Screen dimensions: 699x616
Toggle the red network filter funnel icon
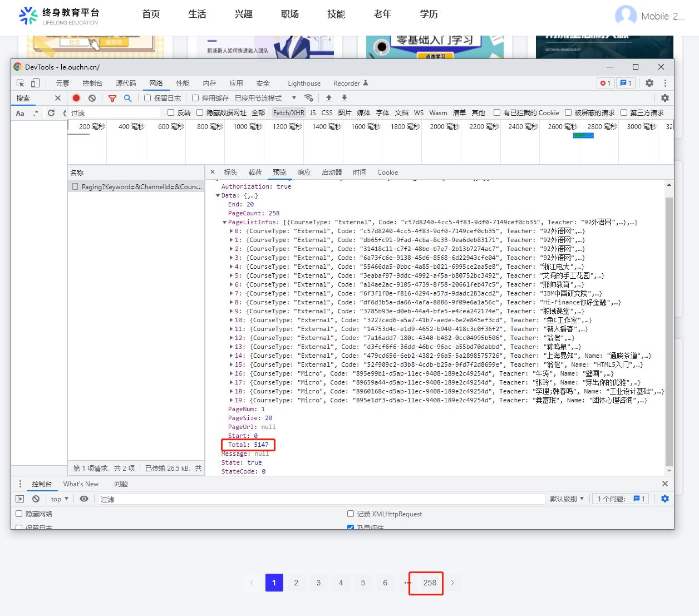pyautogui.click(x=112, y=98)
